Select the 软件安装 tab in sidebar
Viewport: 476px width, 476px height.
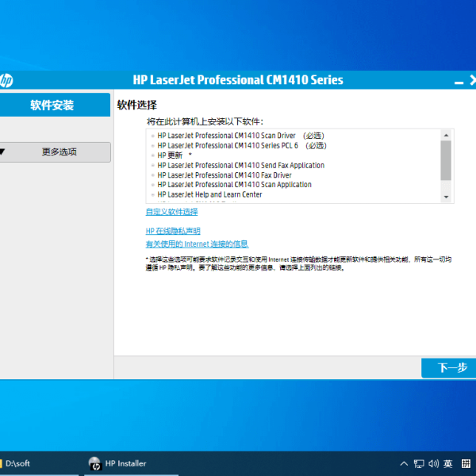click(55, 105)
